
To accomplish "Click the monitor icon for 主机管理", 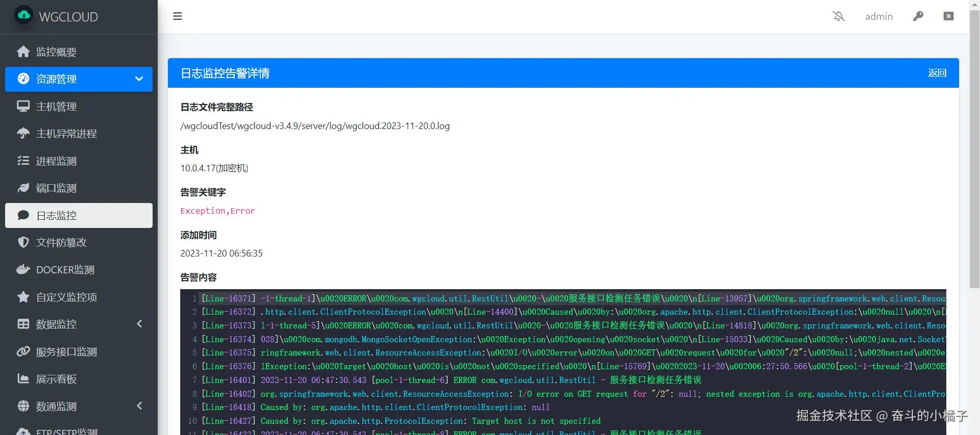I will pos(23,106).
